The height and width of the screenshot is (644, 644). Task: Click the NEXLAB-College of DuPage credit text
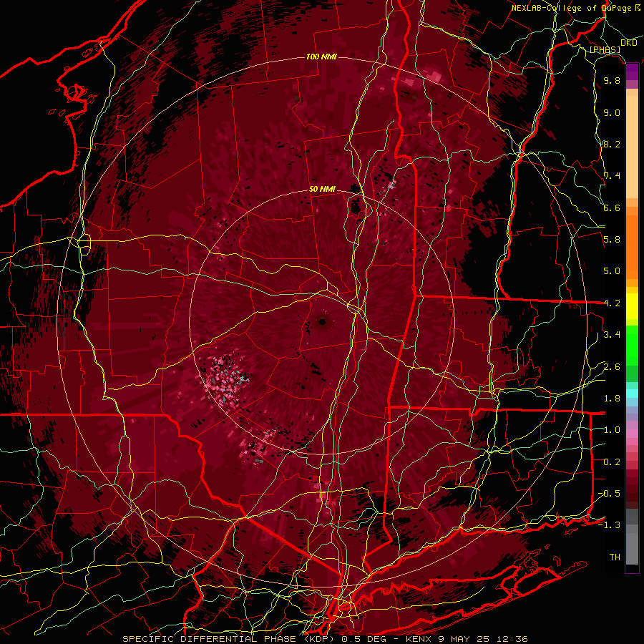pos(576,8)
